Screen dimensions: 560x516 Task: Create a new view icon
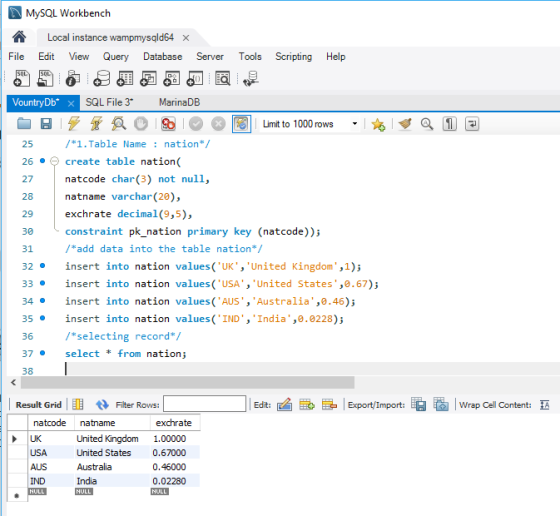(x=148, y=78)
